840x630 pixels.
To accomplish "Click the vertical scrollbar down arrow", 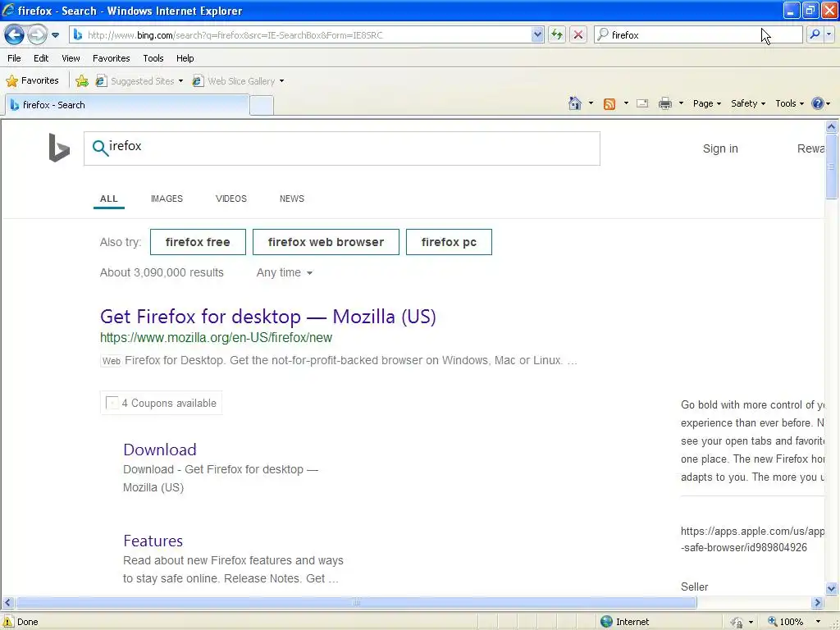I will coord(831,588).
